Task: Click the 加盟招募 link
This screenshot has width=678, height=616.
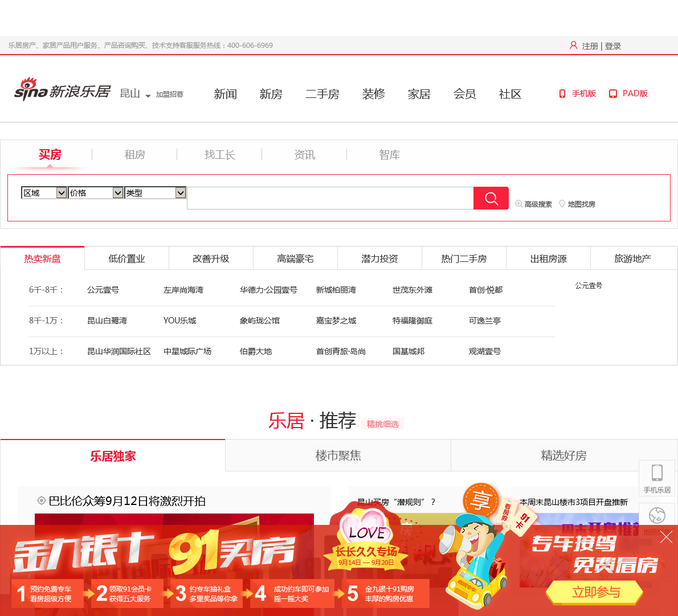Action: pos(170,94)
